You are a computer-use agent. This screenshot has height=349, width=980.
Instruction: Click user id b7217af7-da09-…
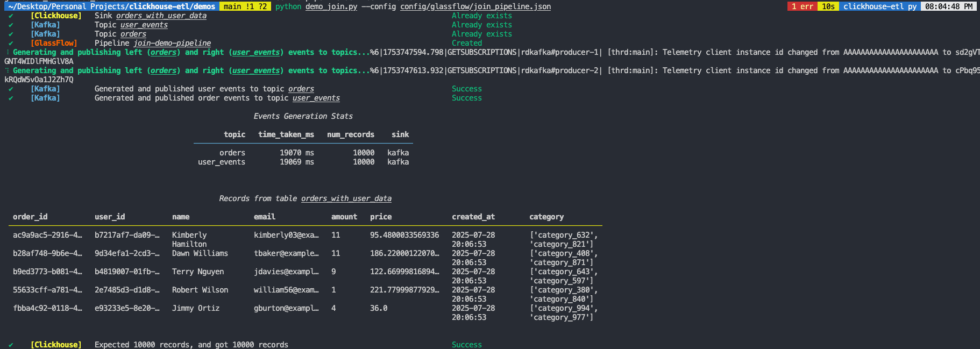pyautogui.click(x=127, y=235)
